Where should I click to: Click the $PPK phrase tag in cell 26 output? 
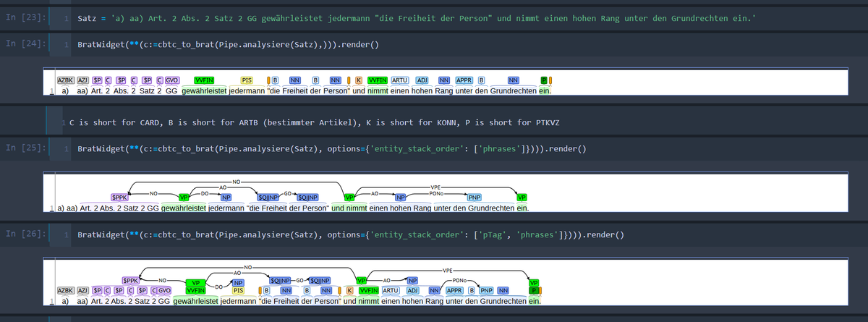click(x=131, y=281)
